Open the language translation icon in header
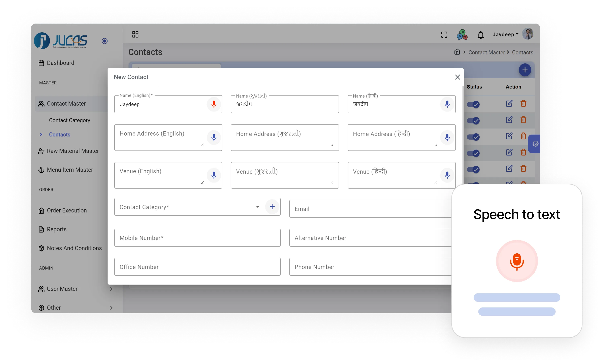 462,35
